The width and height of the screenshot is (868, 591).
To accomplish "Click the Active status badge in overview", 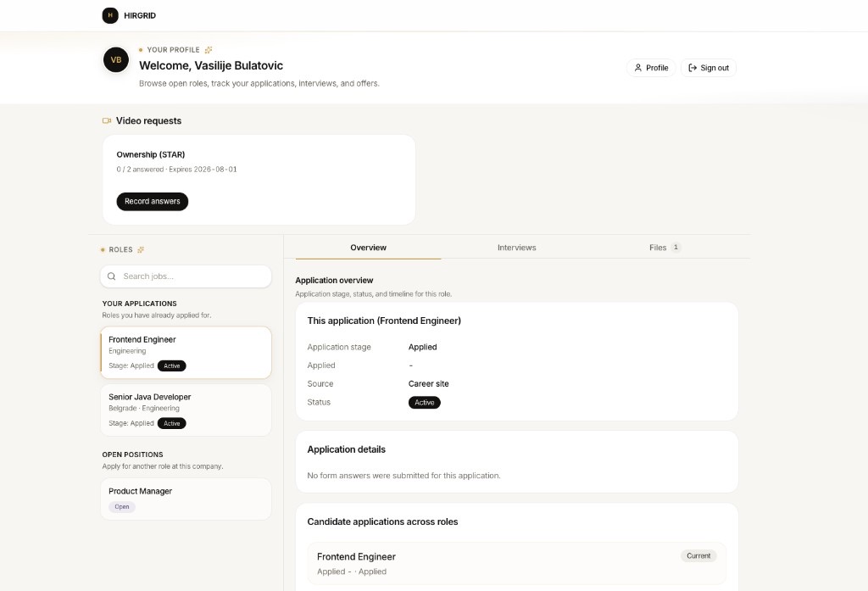I will (425, 403).
